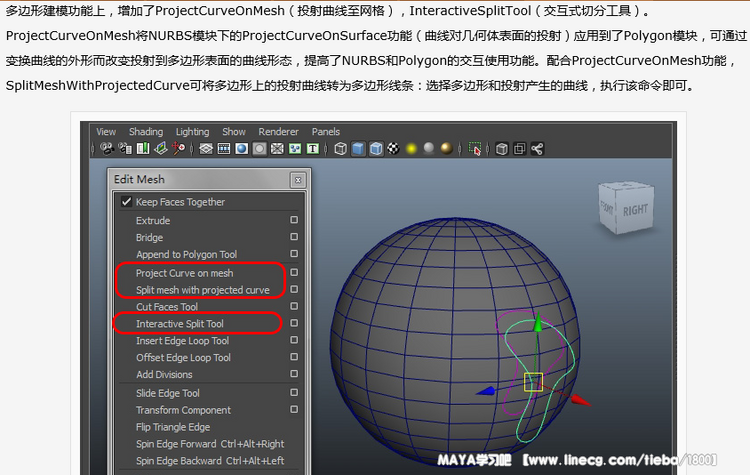Select Slide Edge Tool menu entry
This screenshot has height=475, width=750.
click(167, 393)
